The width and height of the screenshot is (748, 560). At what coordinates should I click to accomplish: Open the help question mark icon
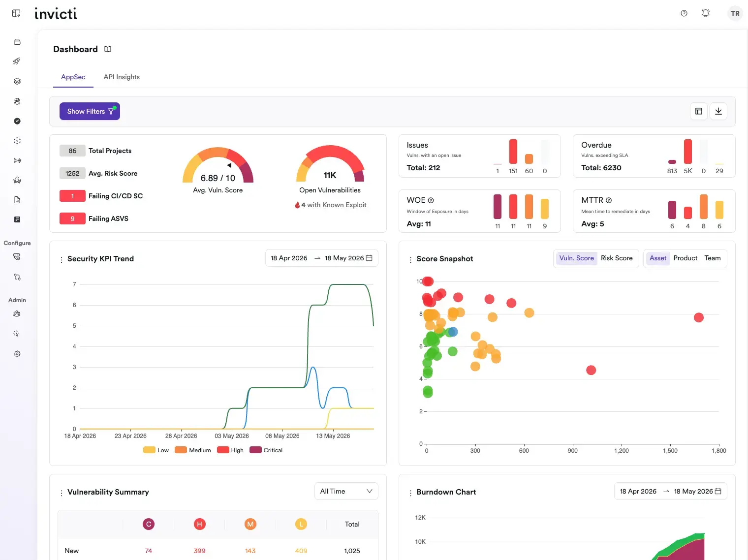pos(684,13)
